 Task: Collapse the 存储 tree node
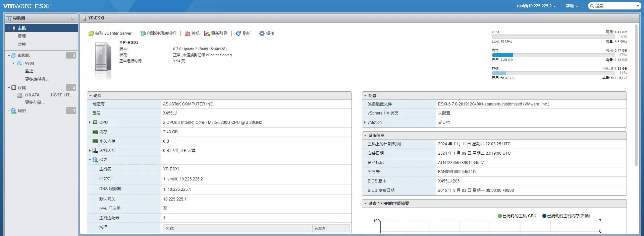pos(9,88)
